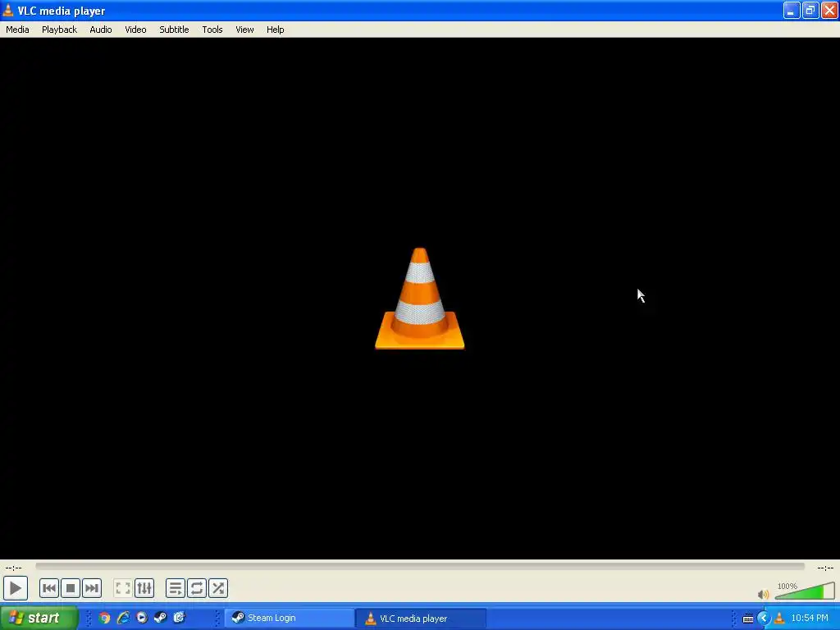Start playback with the Play button

tap(16, 588)
